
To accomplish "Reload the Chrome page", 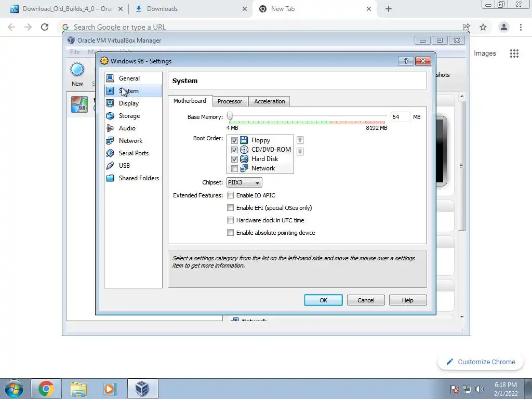I will click(x=45, y=27).
